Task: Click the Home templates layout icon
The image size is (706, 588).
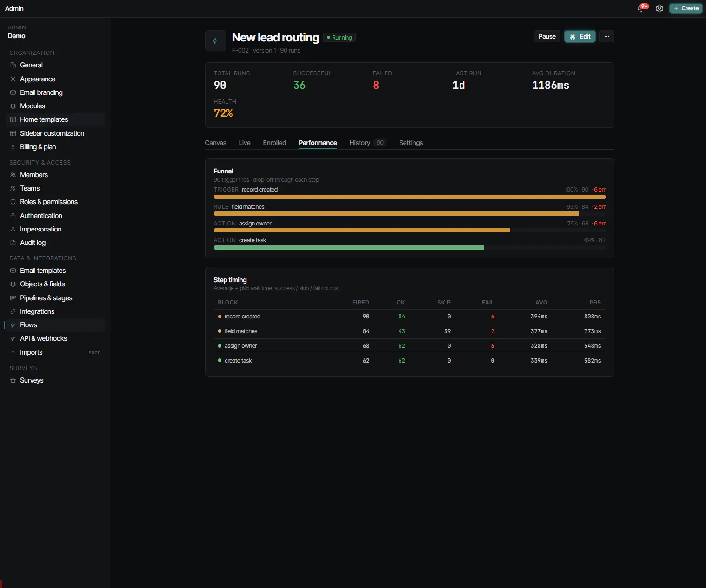Action: pyautogui.click(x=13, y=119)
